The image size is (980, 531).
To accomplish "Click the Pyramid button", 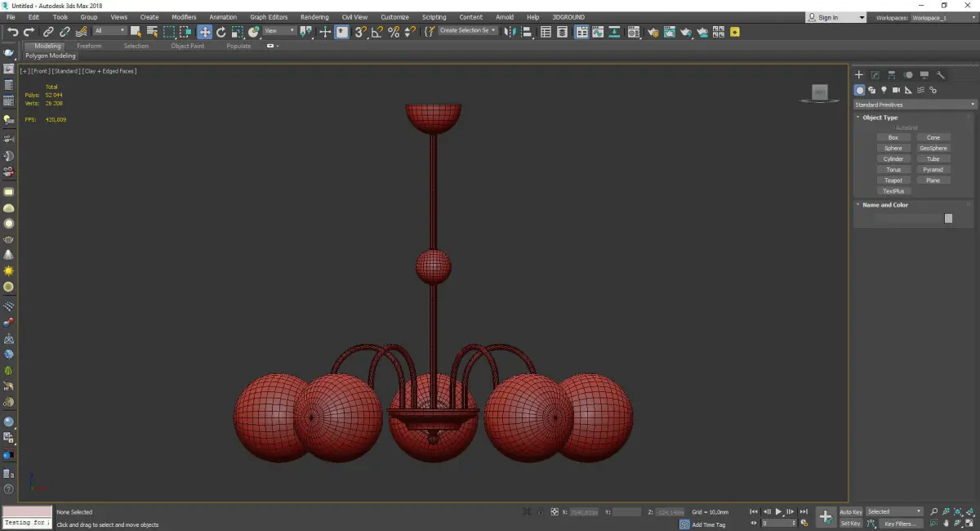I will [933, 170].
